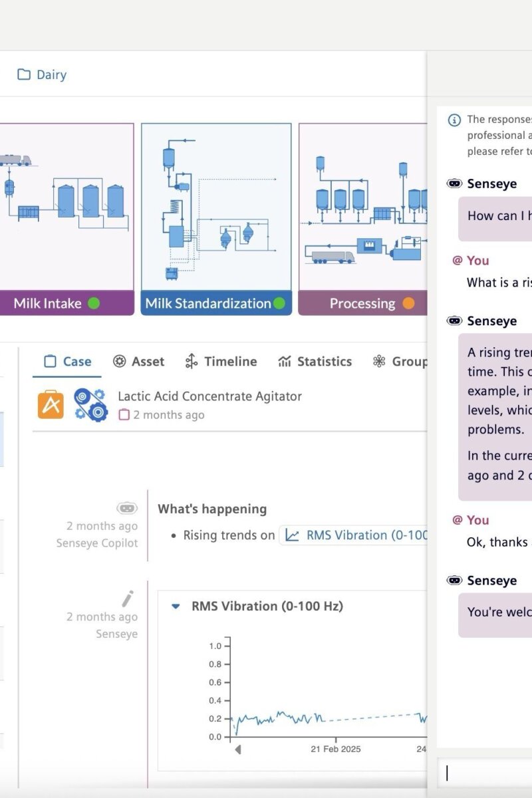Open the Dairy breadcrumb link
This screenshot has width=532, height=798.
(x=51, y=74)
